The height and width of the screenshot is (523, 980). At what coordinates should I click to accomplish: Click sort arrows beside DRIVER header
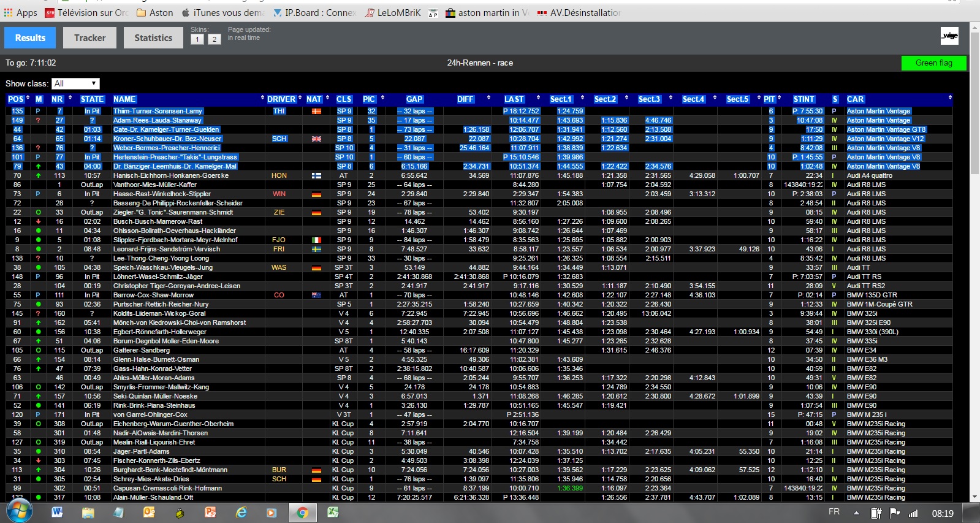(x=300, y=98)
